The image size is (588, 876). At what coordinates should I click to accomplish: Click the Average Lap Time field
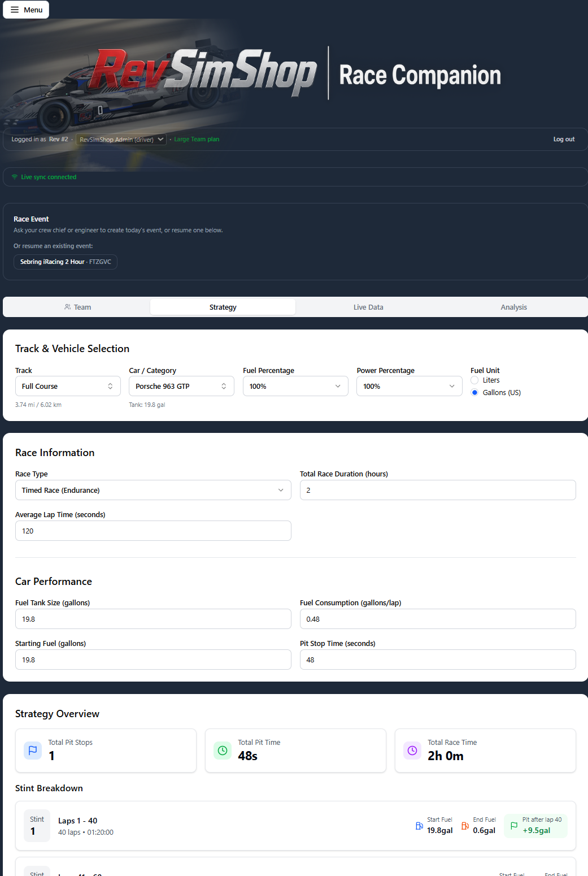tap(153, 531)
